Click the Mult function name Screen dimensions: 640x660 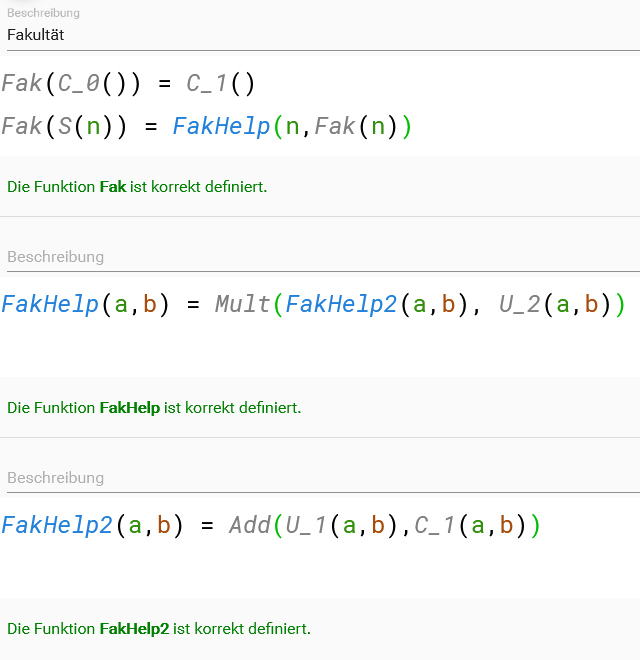click(x=242, y=304)
